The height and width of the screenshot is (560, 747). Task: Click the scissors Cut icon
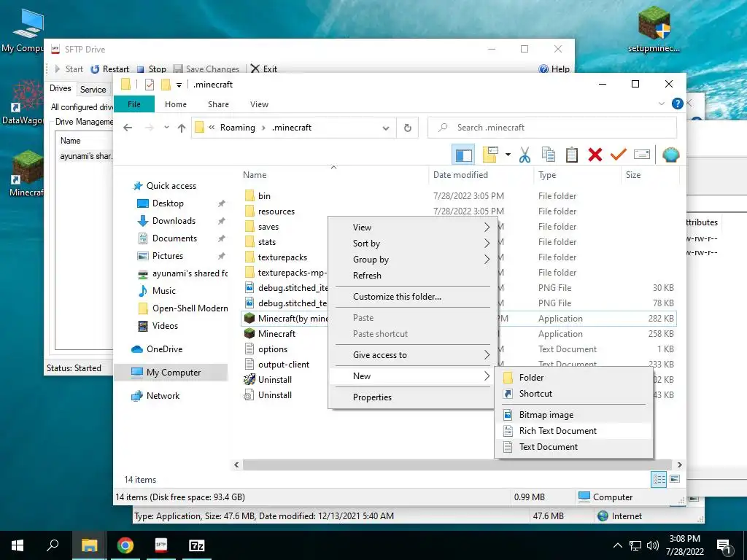(x=525, y=155)
